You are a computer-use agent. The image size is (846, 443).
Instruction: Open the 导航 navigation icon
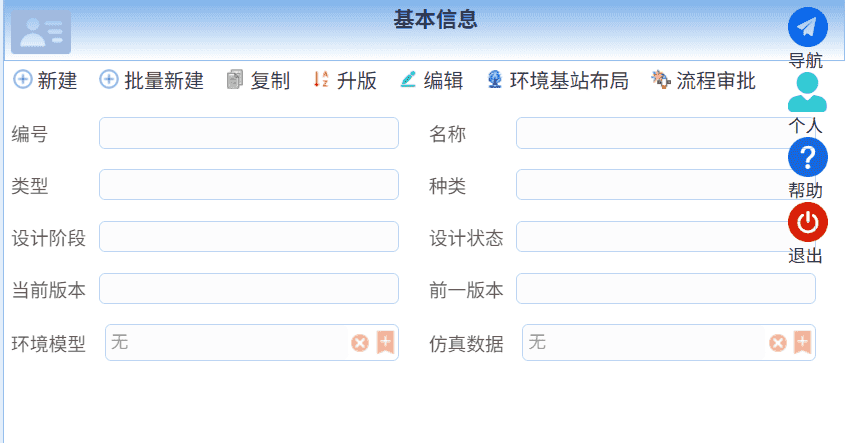coord(807,27)
